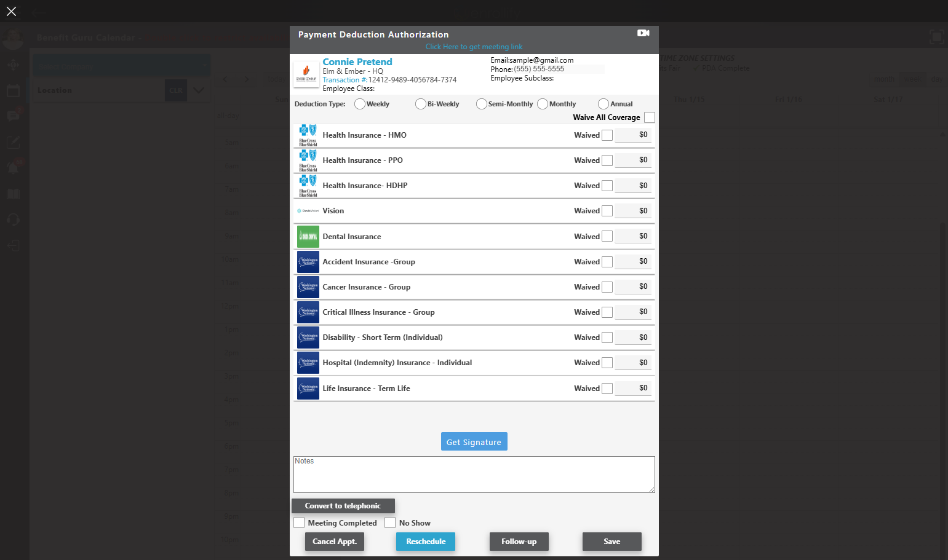The height and width of the screenshot is (560, 948).
Task: Open the meeting link
Action: 474,47
